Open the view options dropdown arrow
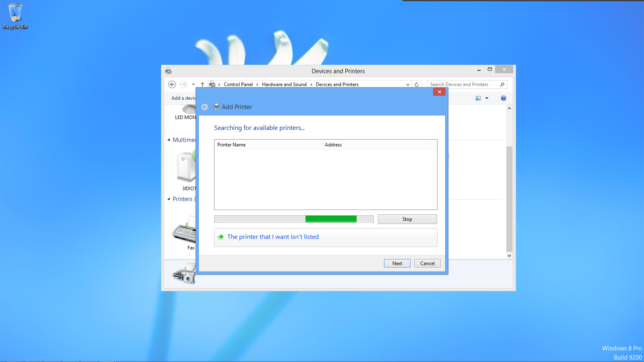 pos(487,98)
